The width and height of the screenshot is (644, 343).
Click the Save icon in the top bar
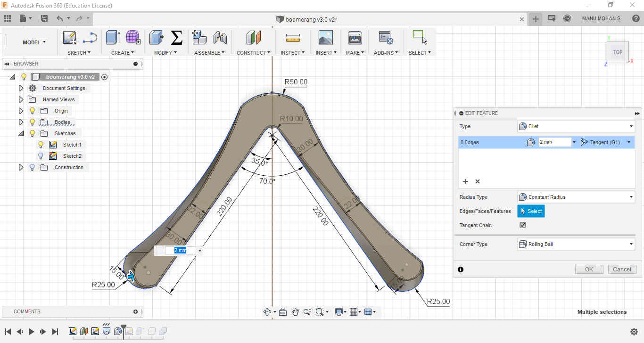44,18
